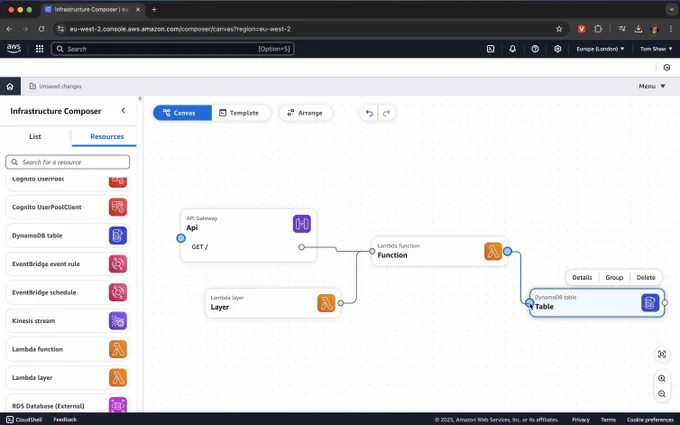Click the left port of the Api card

181,238
